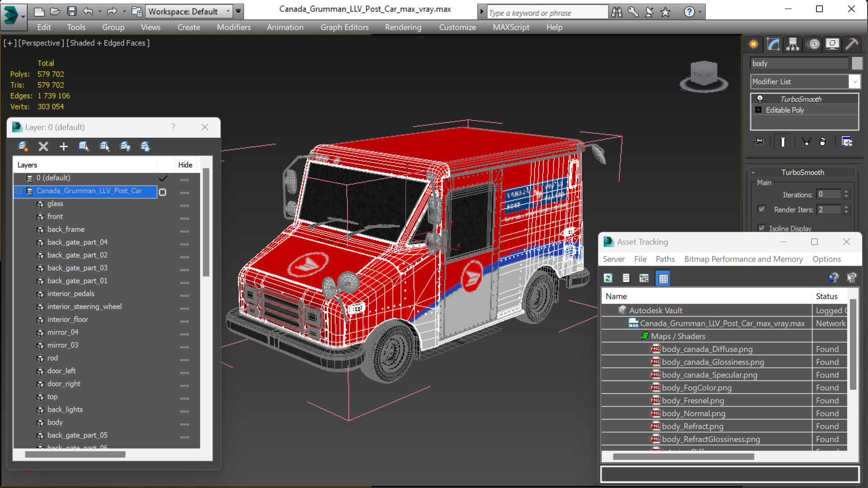Search with the binoculars icon

617,12
